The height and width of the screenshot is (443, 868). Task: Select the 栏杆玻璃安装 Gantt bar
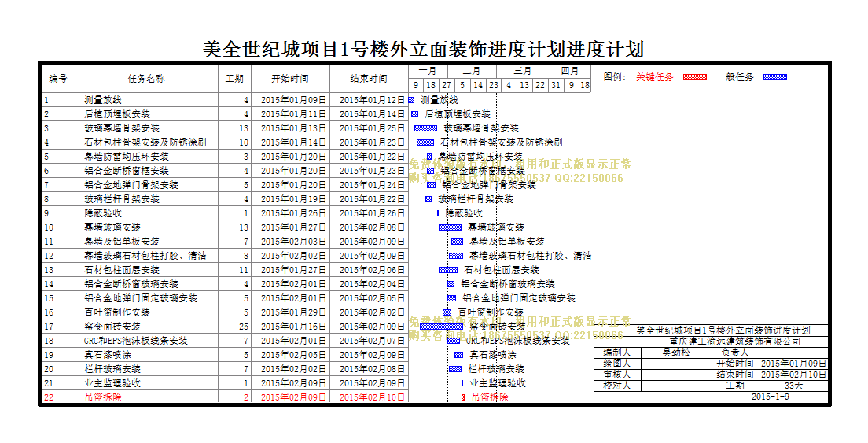point(455,369)
